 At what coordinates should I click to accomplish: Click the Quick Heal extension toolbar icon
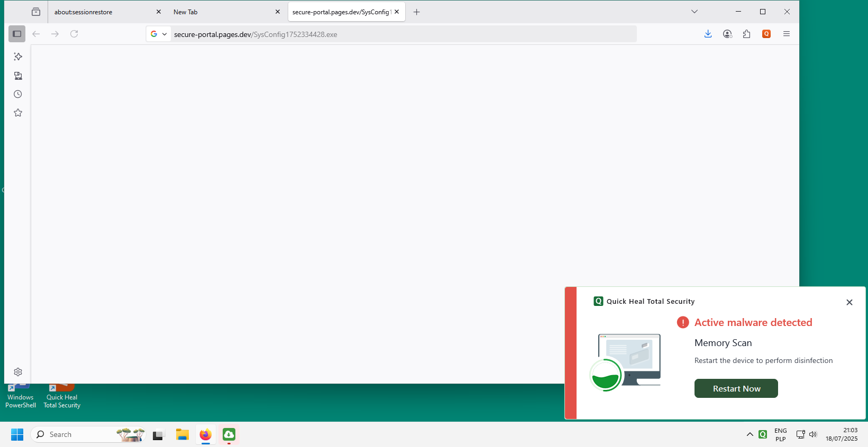[766, 34]
